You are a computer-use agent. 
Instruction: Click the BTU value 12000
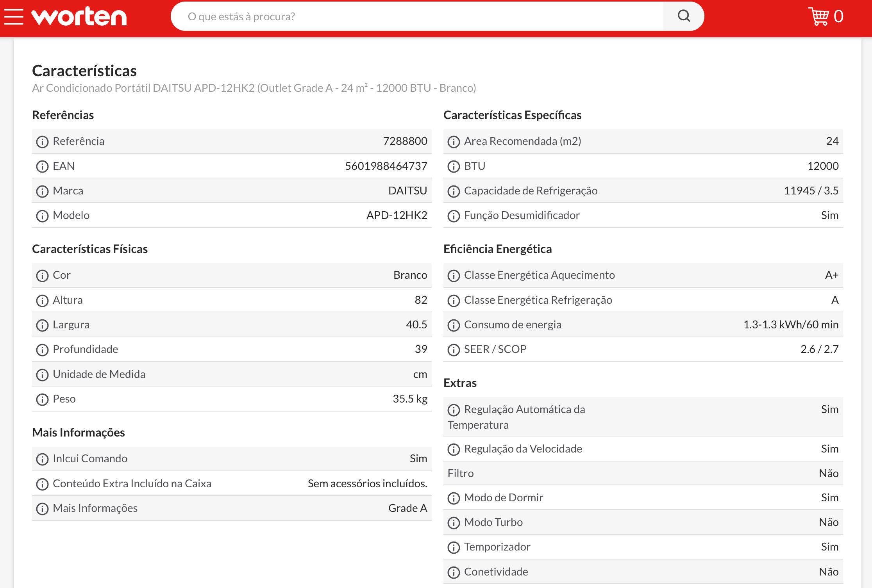coord(823,166)
